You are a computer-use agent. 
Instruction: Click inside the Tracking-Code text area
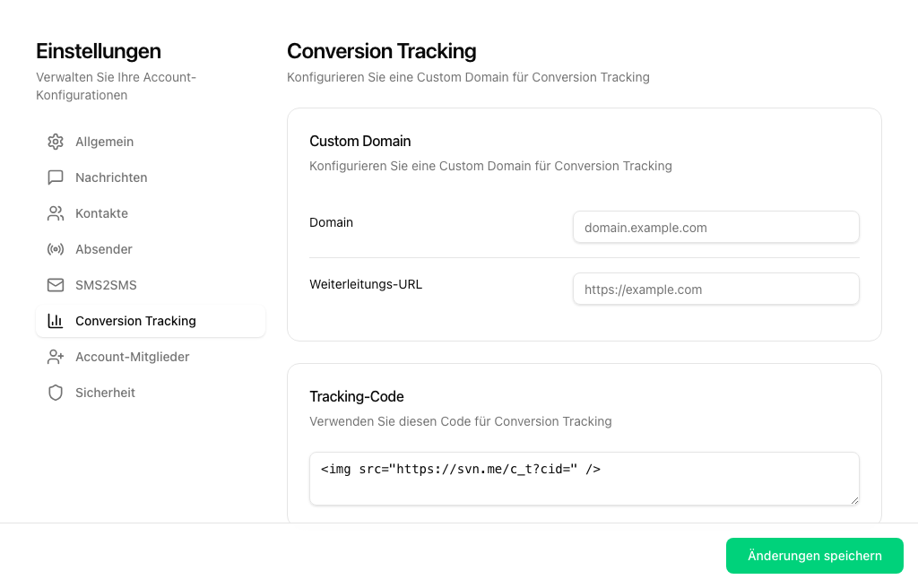583,479
